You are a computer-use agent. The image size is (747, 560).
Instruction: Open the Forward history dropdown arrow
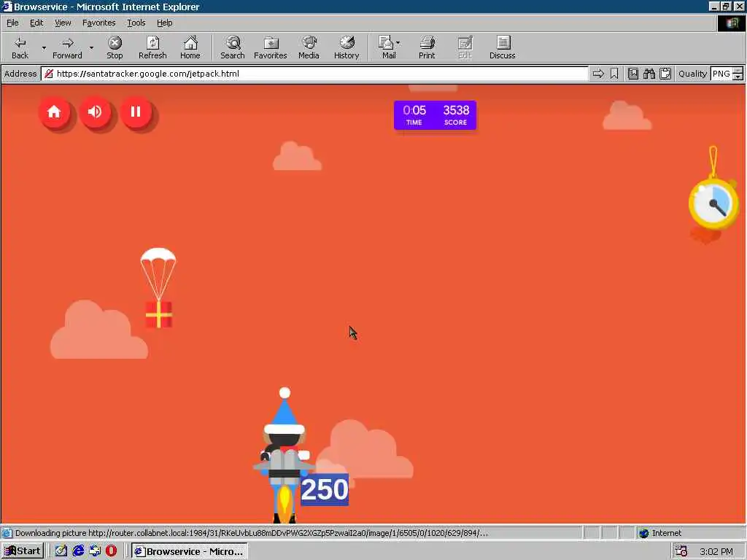tap(91, 47)
